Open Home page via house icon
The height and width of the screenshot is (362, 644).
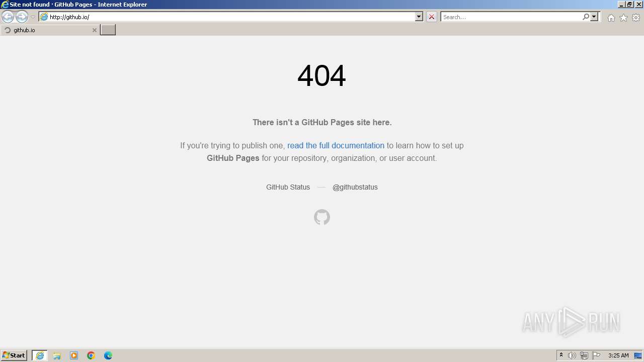(611, 18)
